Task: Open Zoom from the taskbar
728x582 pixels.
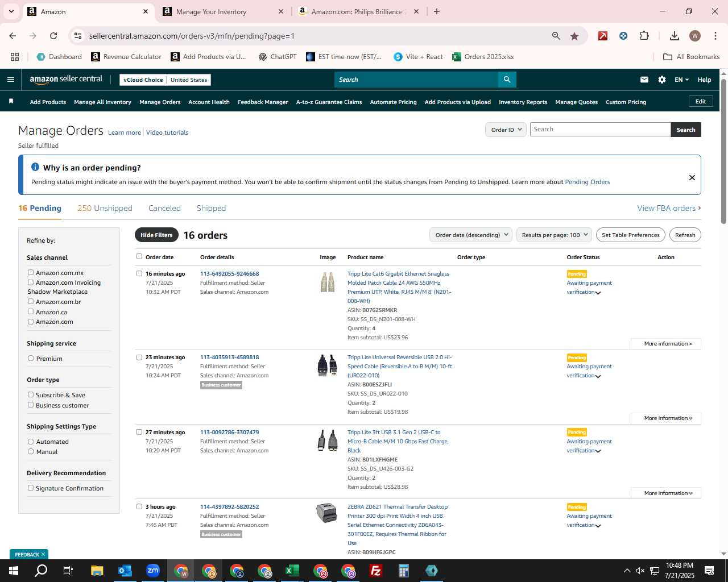Action: pyautogui.click(x=152, y=571)
